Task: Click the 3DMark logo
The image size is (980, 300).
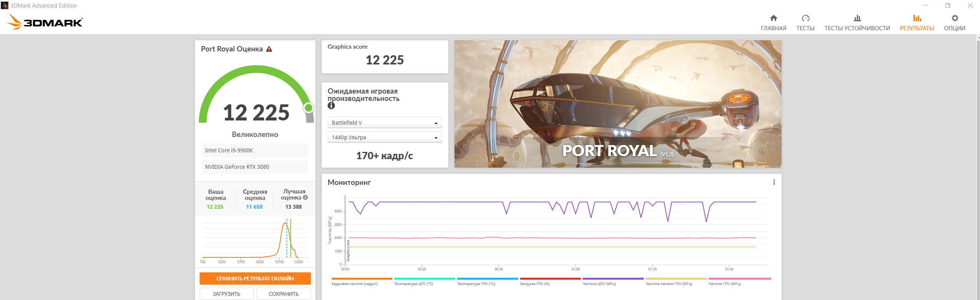Action: [x=45, y=22]
